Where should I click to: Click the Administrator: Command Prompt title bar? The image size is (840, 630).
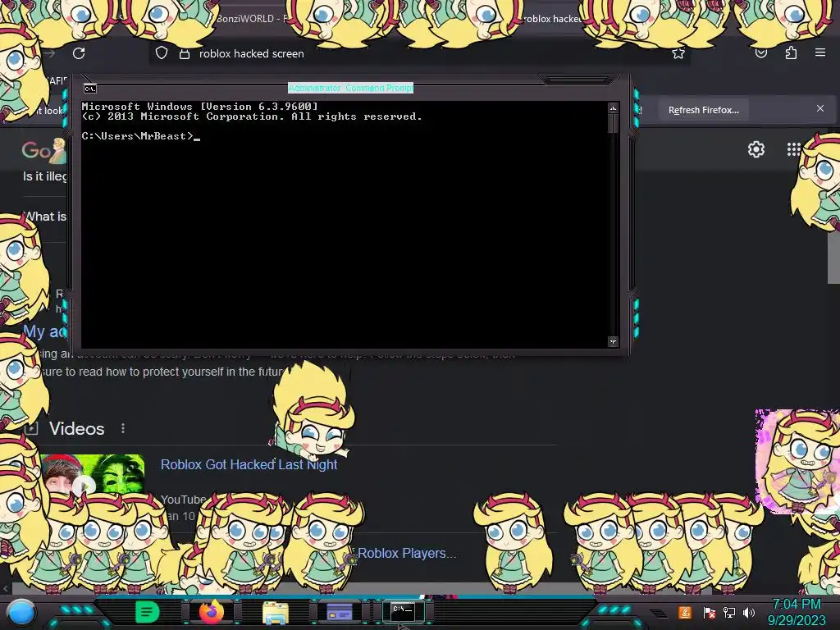(x=351, y=88)
